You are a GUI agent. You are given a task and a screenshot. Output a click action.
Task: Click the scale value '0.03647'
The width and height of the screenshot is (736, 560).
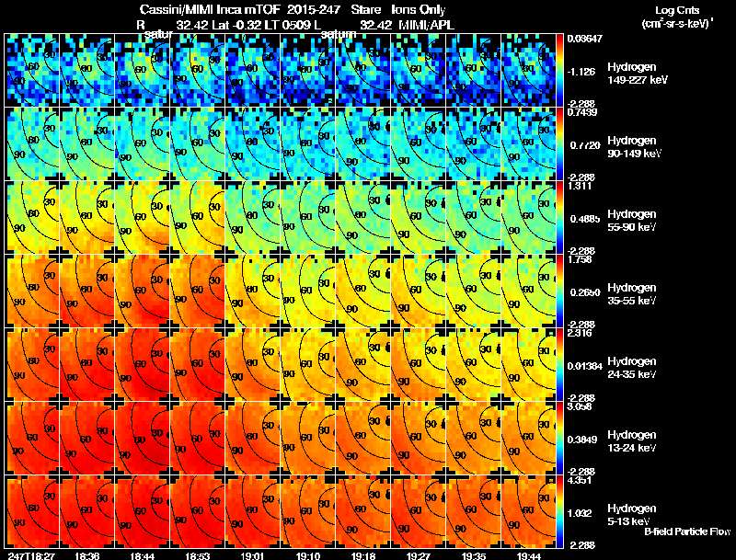[584, 39]
